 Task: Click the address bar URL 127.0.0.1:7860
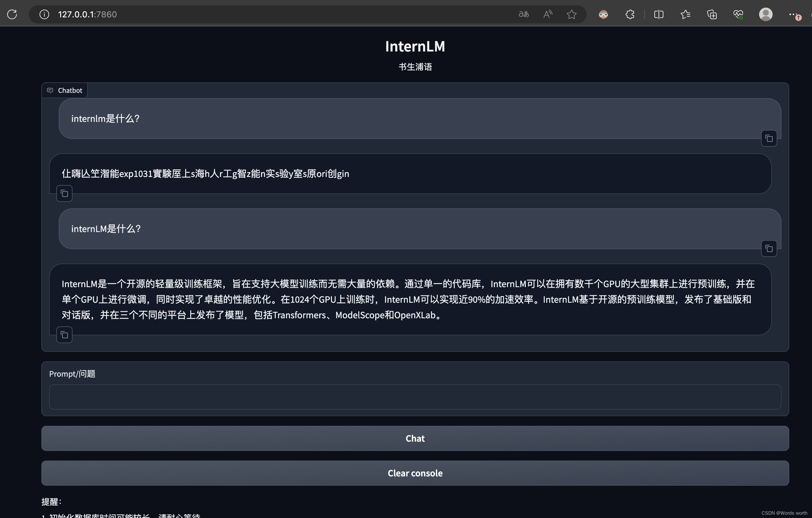click(87, 14)
